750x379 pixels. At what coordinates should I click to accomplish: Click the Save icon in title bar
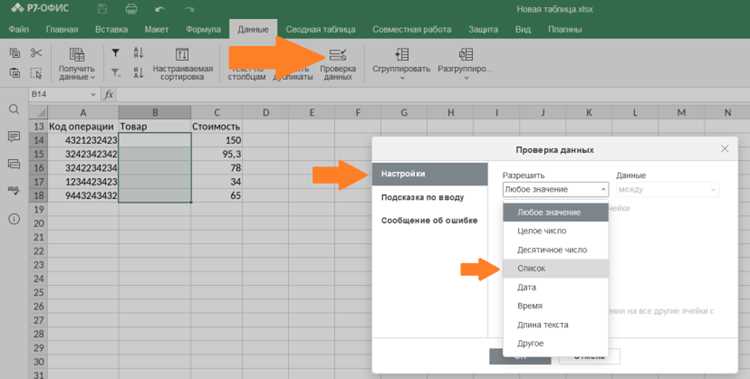pyautogui.click(x=102, y=9)
